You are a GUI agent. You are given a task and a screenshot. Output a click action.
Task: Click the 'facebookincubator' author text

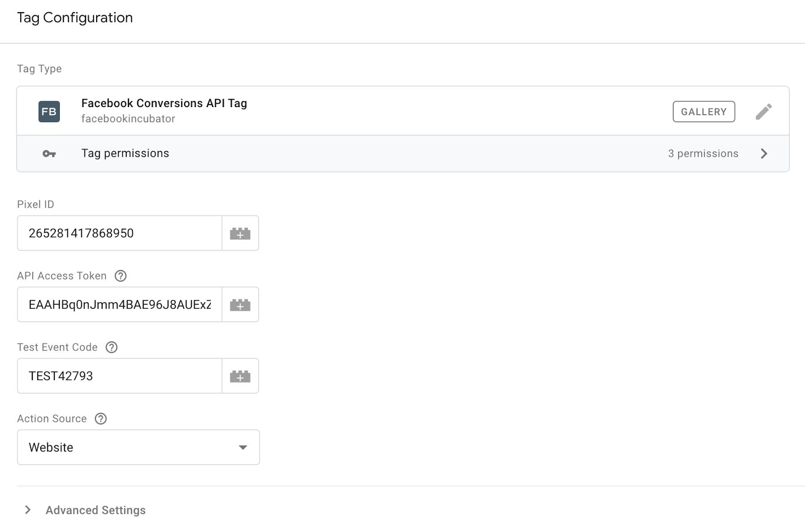(128, 119)
